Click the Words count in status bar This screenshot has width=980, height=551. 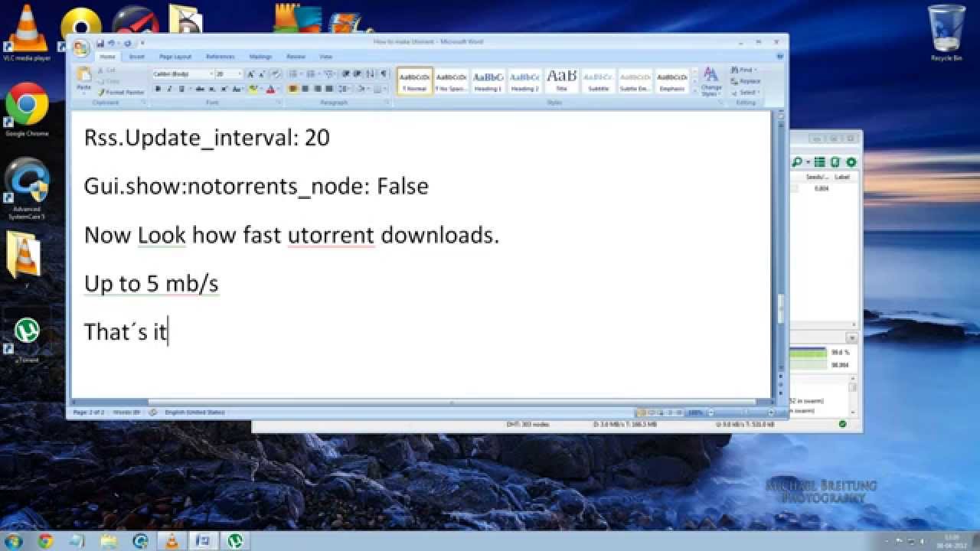pos(126,412)
